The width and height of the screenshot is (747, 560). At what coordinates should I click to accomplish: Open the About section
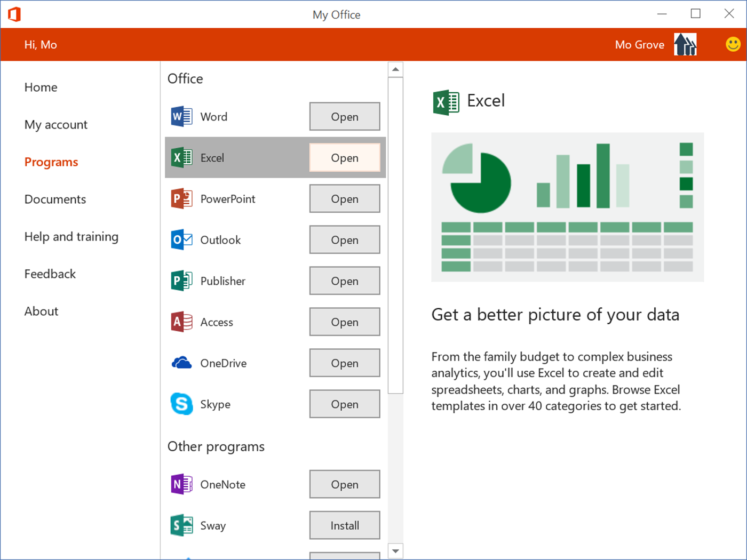coord(42,311)
